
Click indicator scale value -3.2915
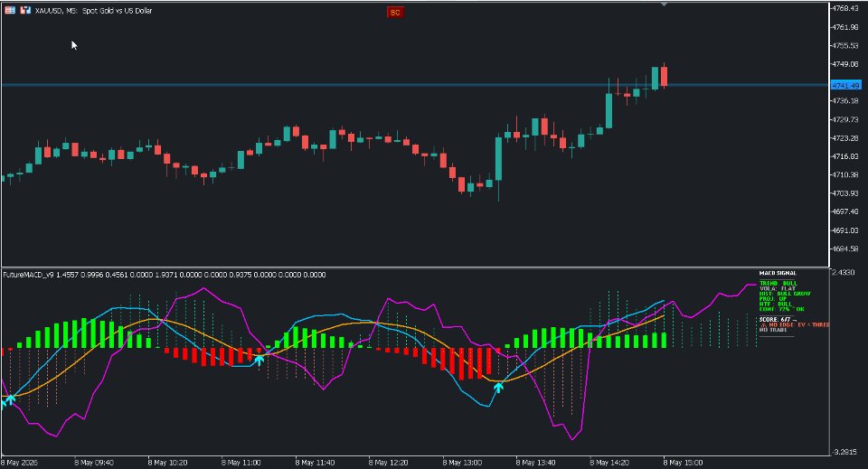[844, 452]
